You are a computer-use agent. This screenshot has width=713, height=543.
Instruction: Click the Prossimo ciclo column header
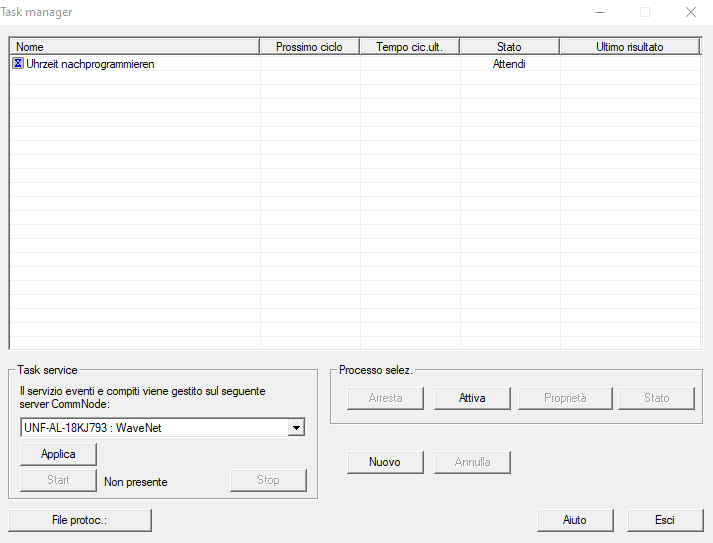pos(309,46)
